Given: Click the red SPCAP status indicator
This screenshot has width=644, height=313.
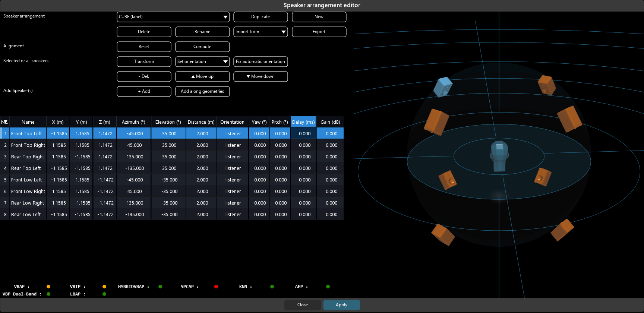Looking at the screenshot, I should 216,287.
